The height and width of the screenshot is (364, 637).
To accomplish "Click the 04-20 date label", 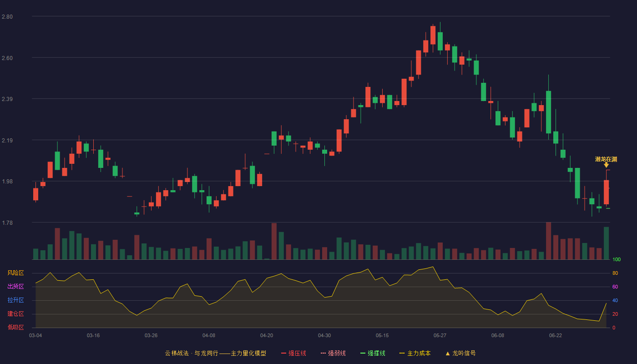I will [x=267, y=335].
